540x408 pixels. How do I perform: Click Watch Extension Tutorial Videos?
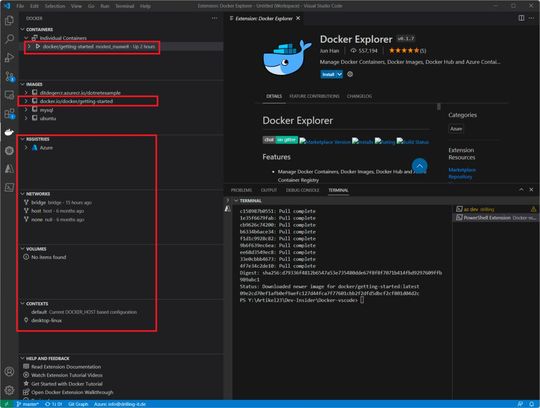pyautogui.click(x=67, y=375)
